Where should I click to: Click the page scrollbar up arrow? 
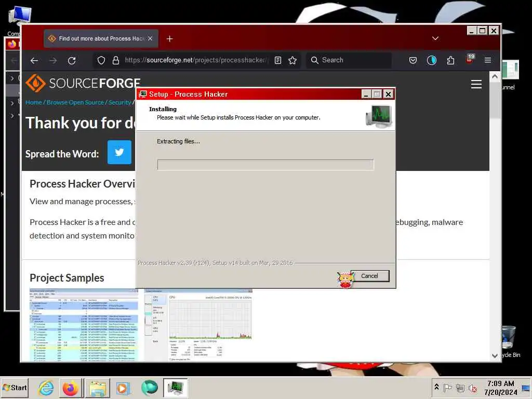pos(495,77)
